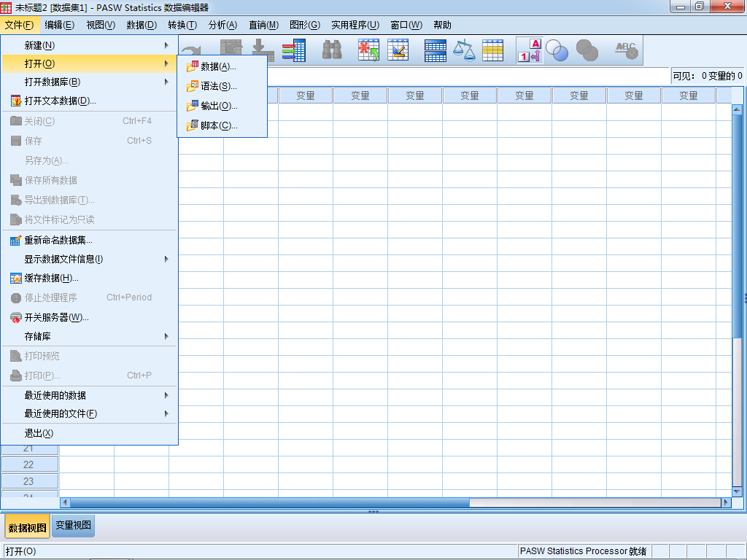Click the PASW app icon in title bar
The image size is (747, 560).
6,7
